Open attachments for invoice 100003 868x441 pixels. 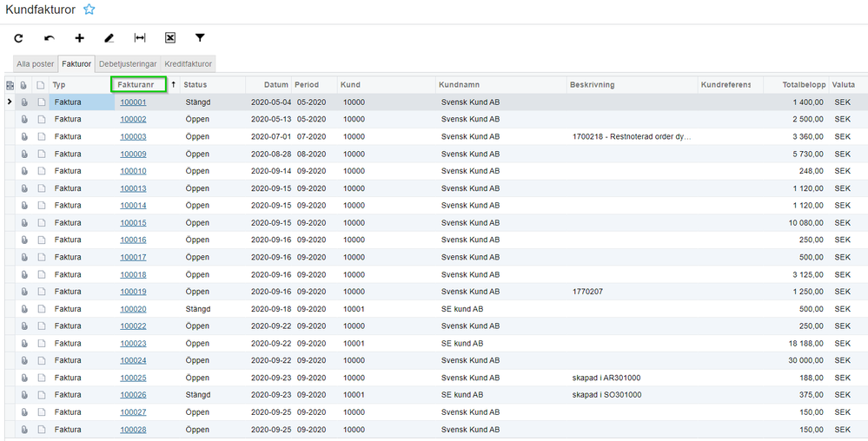pyautogui.click(x=23, y=136)
